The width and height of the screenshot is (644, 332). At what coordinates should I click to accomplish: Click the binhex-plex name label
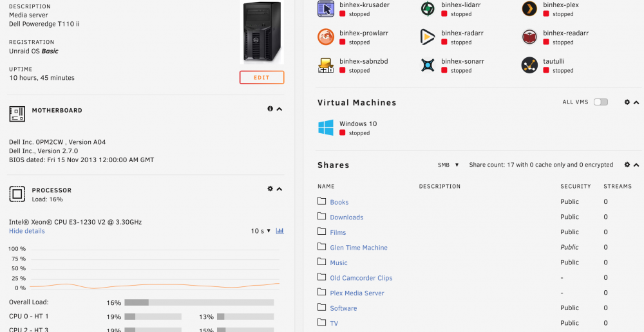pyautogui.click(x=561, y=5)
